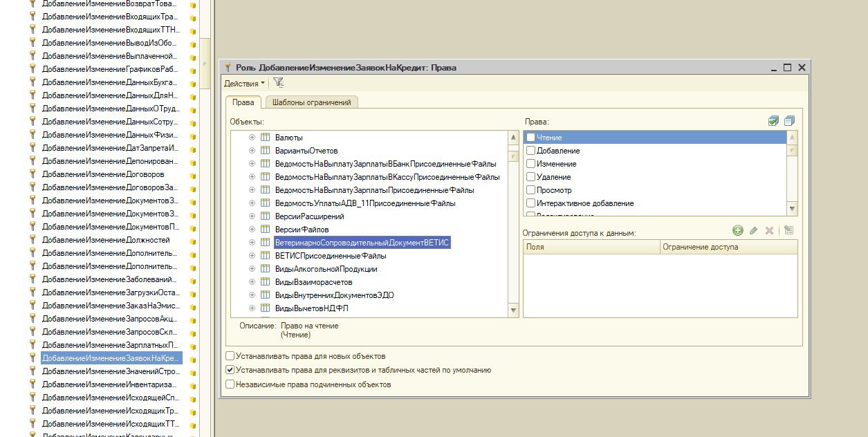Expand the ВерсииФайлов tree node
Image resolution: width=868 pixels, height=437 pixels.
point(252,230)
